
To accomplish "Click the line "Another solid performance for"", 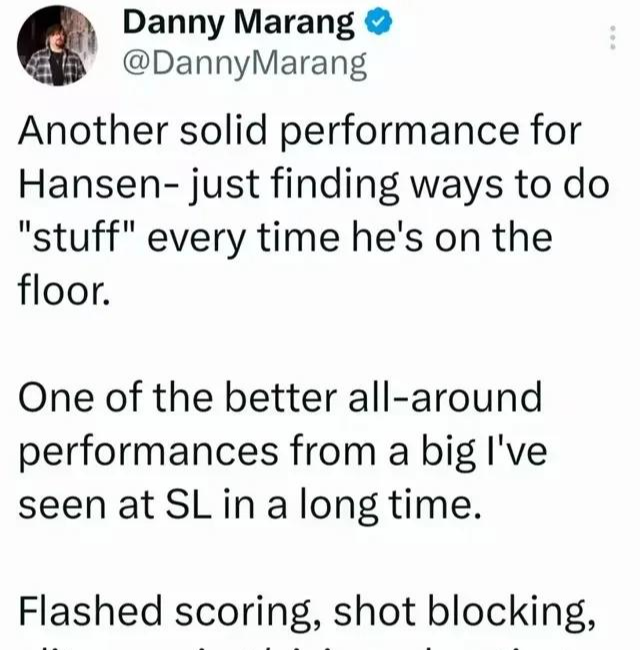I will (x=299, y=132).
